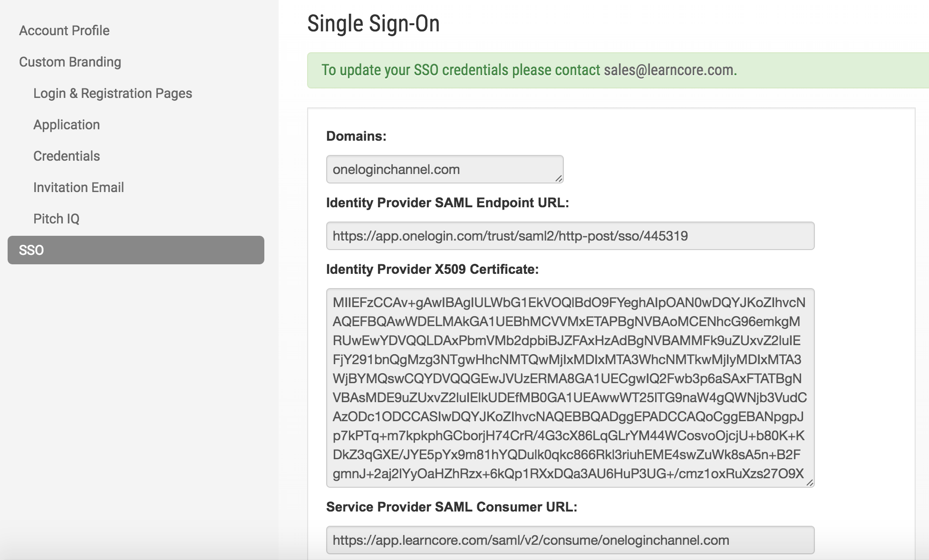The height and width of the screenshot is (560, 929).
Task: Open the Account Profile settings page
Action: [x=64, y=30]
